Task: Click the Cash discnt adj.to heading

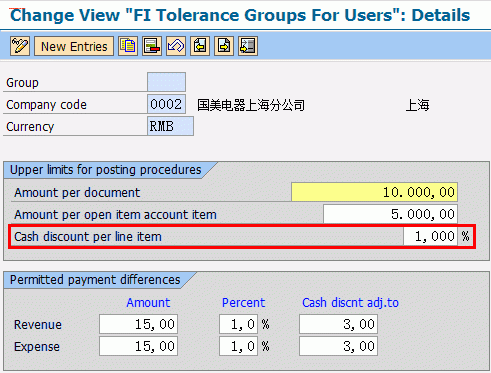Action: tap(350, 303)
